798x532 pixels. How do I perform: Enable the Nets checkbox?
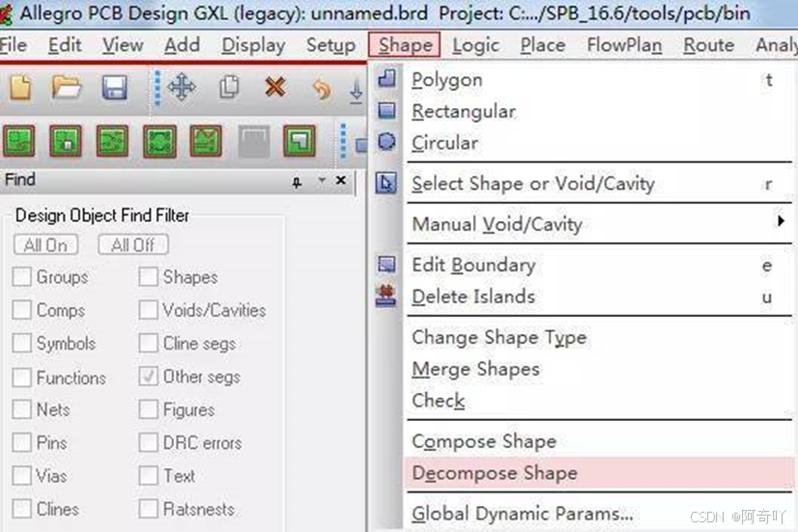click(22, 409)
